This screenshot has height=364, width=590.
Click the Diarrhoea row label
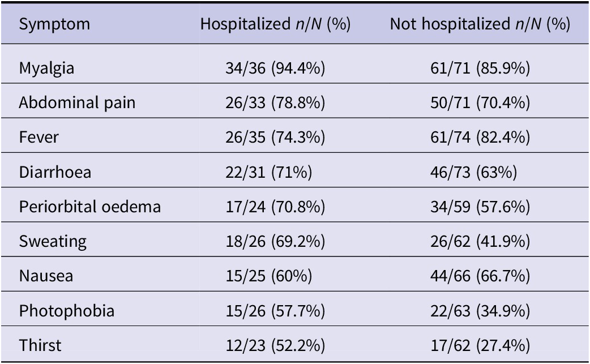click(x=55, y=172)
